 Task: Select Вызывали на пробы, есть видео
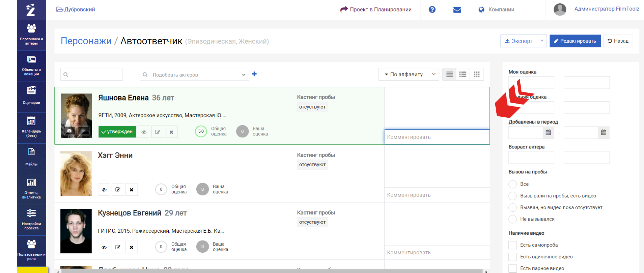[x=513, y=196]
